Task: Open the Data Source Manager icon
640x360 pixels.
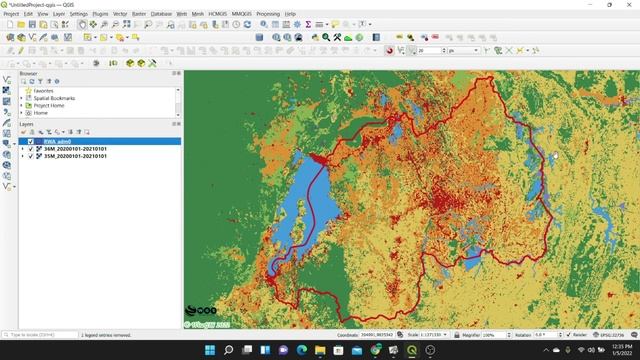Action: coord(10,38)
